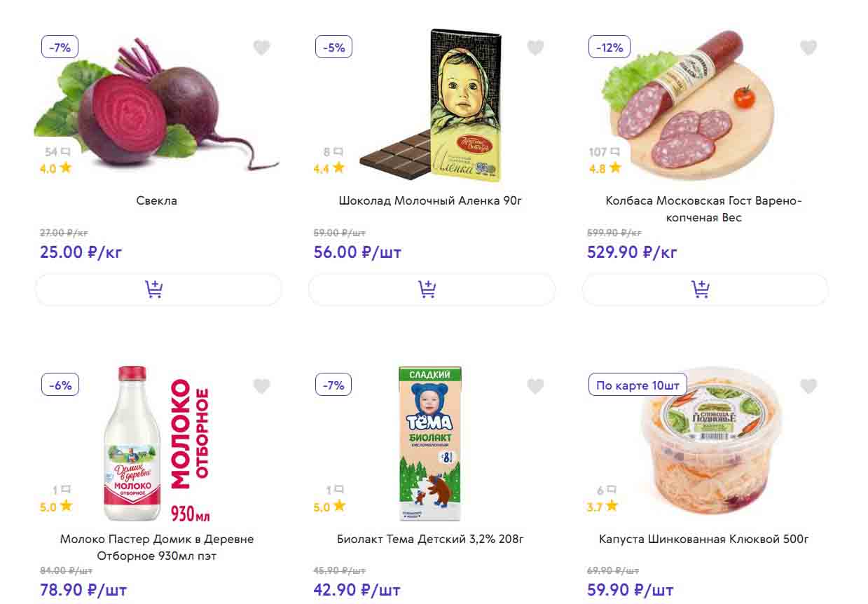Click the По карте 10шт badge
This screenshot has width=868, height=604.
638,385
